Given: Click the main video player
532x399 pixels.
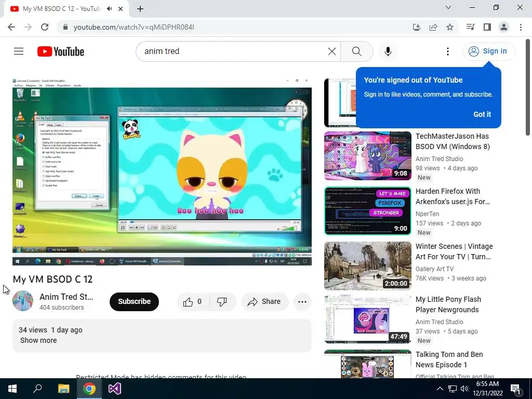Looking at the screenshot, I should 162,171.
